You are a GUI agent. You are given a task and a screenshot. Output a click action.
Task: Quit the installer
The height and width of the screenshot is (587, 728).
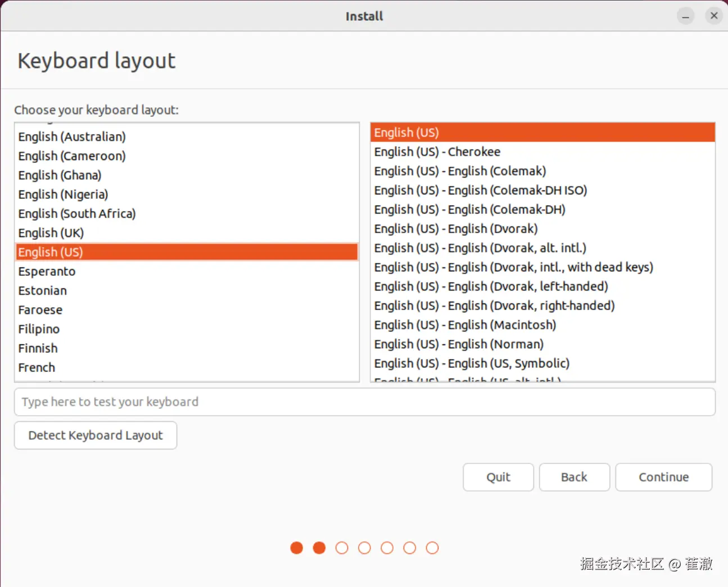[498, 477]
